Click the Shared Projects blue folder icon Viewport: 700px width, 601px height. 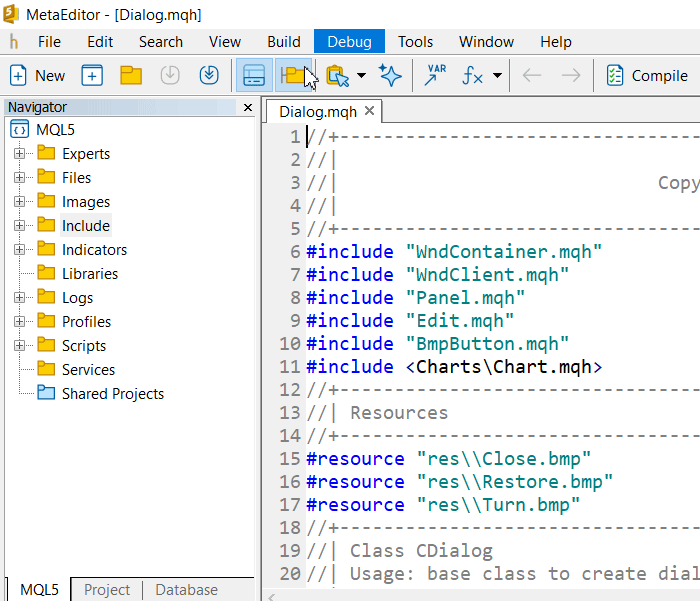coord(46,393)
